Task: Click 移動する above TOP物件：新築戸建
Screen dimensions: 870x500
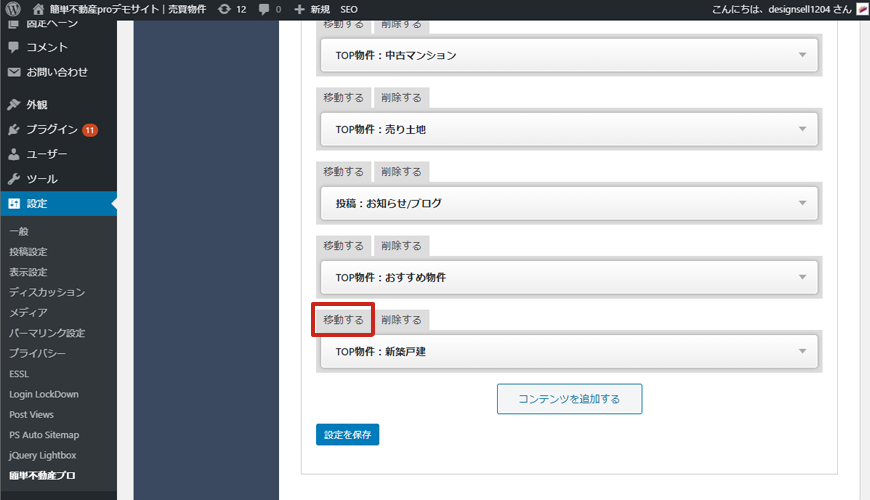Action: (343, 320)
